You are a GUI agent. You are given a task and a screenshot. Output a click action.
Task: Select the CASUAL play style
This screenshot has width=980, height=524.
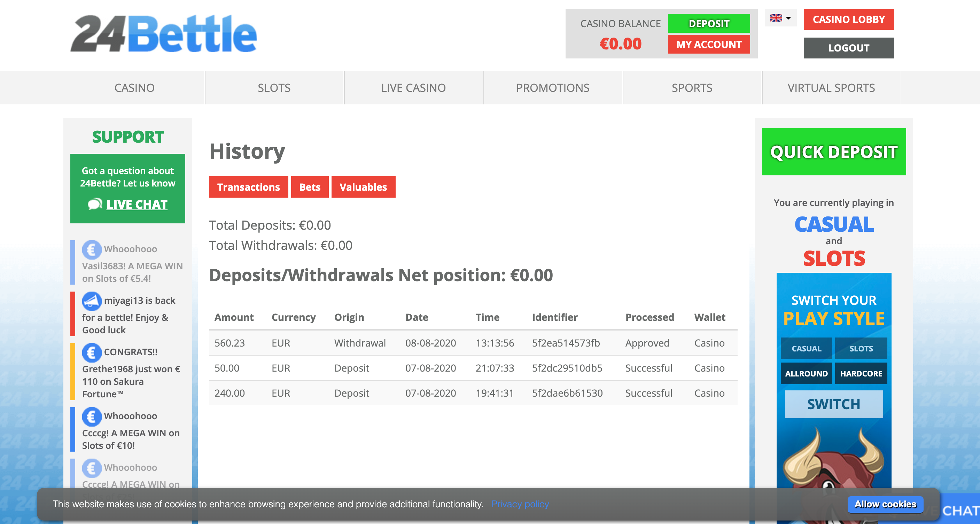806,348
